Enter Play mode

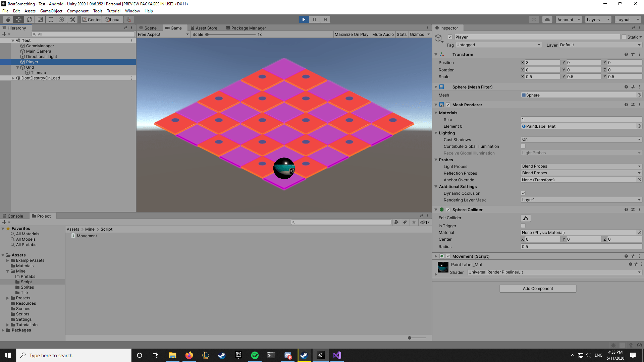304,19
